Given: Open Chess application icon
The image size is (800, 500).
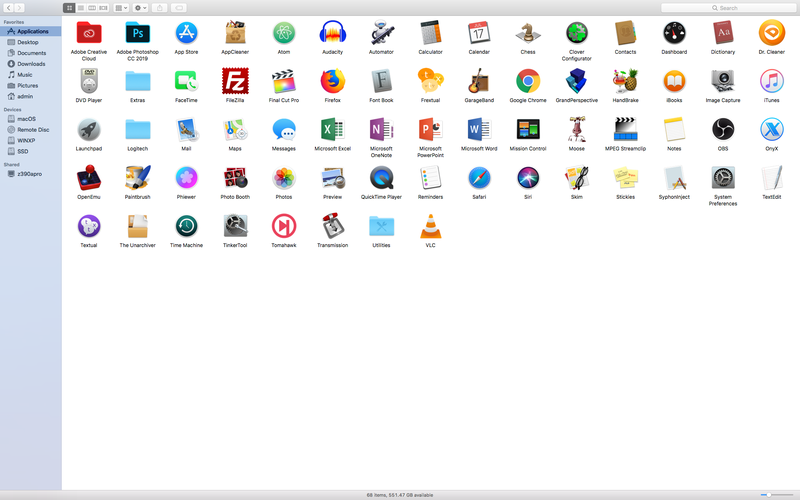Looking at the screenshot, I should (x=528, y=33).
